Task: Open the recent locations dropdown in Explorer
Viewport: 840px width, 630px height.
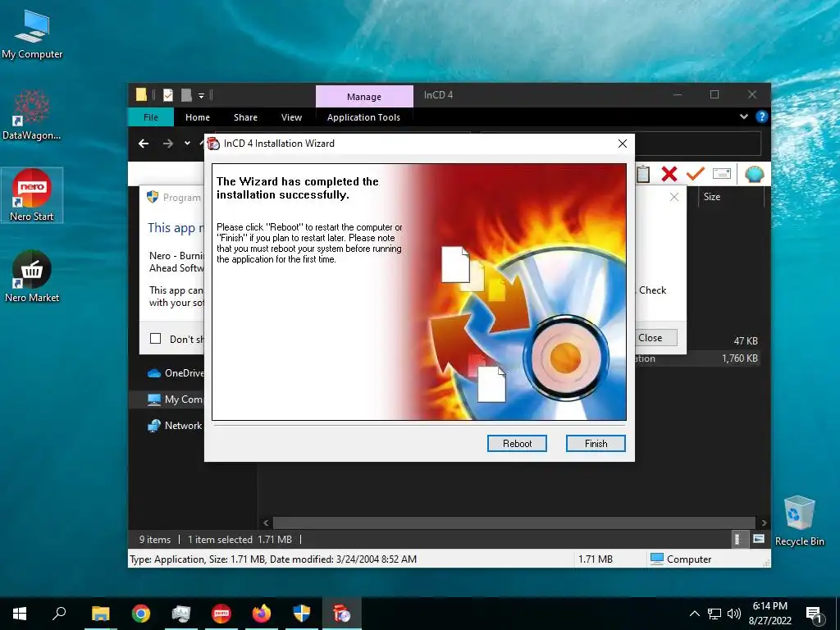Action: [187, 143]
